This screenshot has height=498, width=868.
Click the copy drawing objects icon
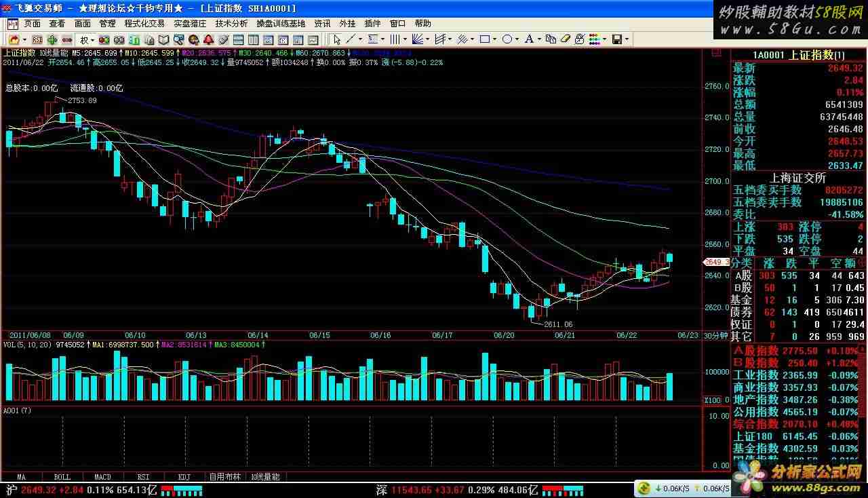coord(551,39)
